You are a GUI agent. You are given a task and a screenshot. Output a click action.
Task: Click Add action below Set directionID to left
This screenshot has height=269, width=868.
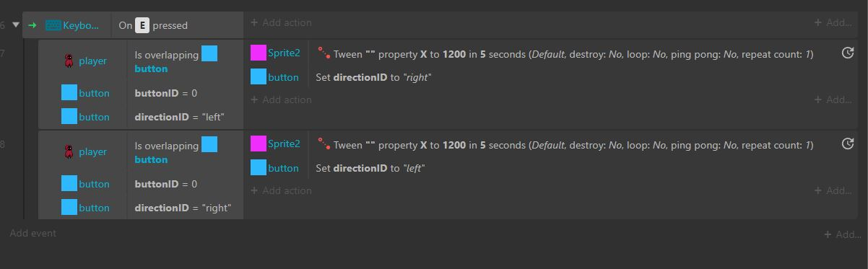tap(281, 190)
